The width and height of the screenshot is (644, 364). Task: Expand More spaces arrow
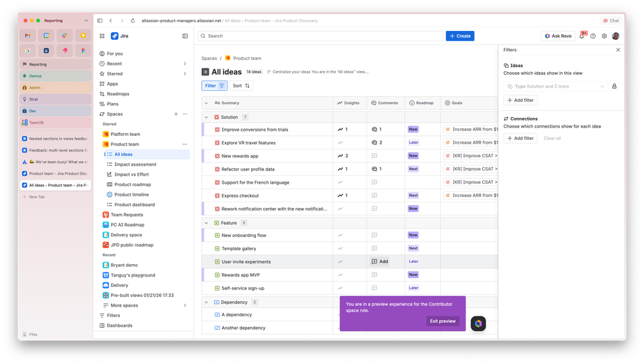point(185,306)
